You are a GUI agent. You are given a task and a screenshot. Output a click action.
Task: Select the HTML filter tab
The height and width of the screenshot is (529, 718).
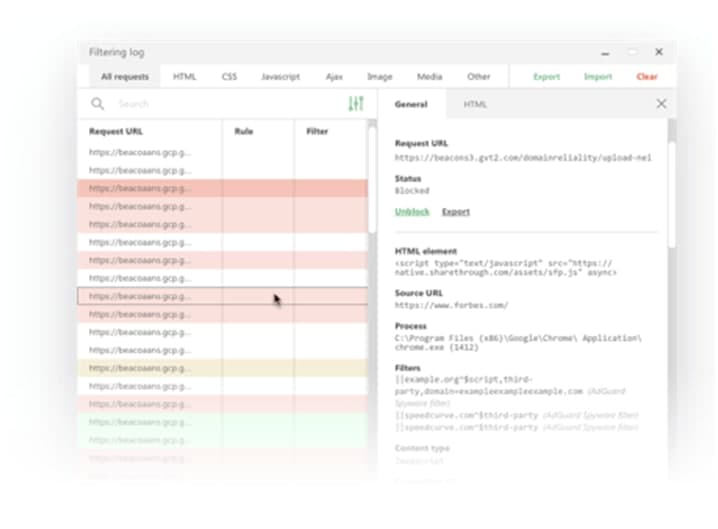click(x=184, y=77)
